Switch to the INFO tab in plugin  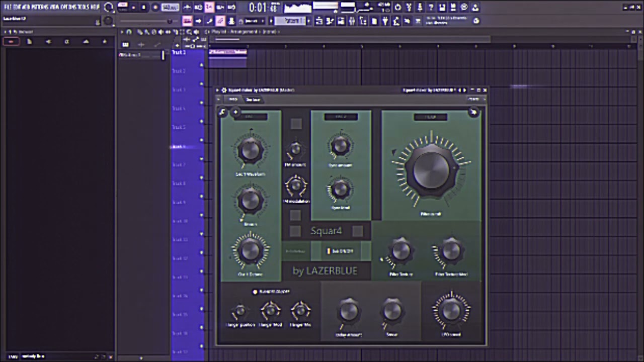click(233, 99)
